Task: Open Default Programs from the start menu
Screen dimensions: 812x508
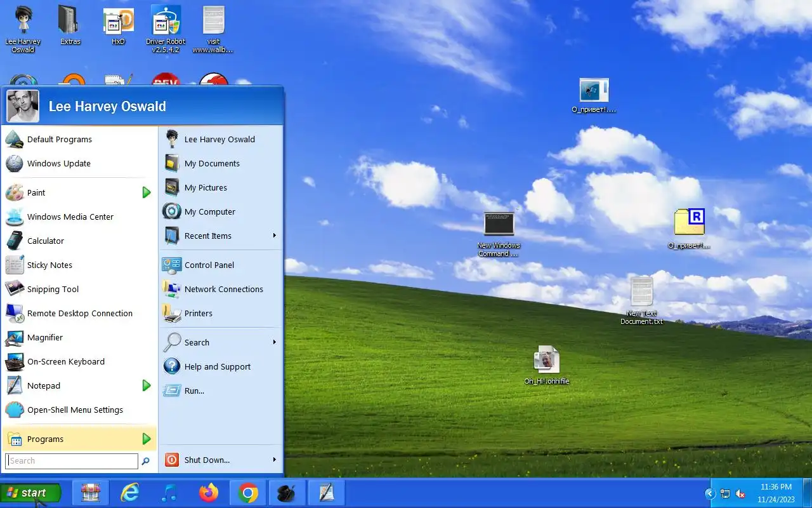Action: click(x=79, y=139)
